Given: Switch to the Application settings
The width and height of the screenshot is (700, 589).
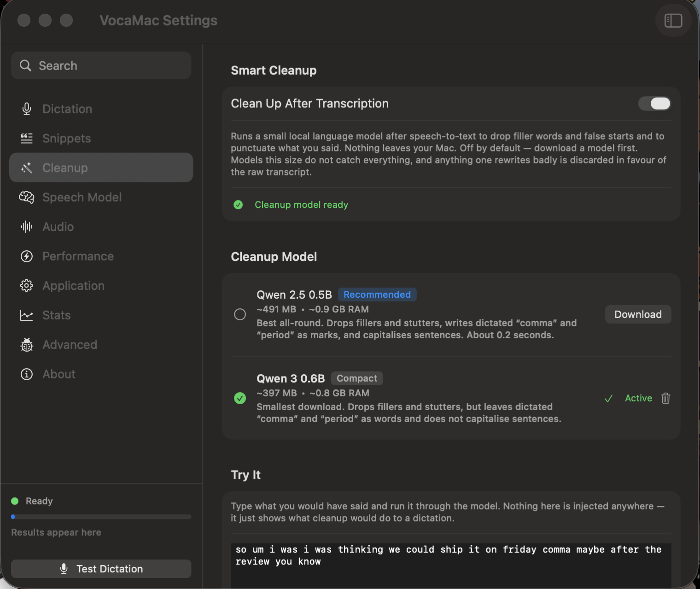Looking at the screenshot, I should click(101, 286).
